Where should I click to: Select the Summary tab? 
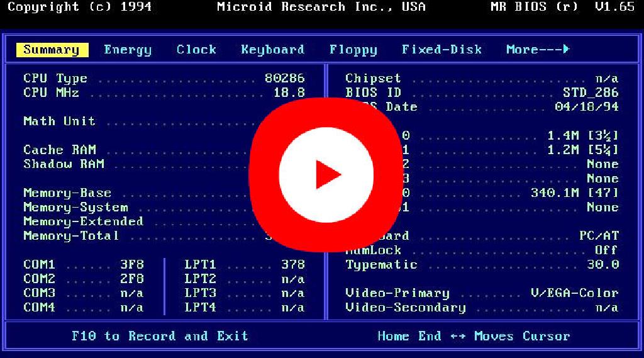(x=52, y=50)
